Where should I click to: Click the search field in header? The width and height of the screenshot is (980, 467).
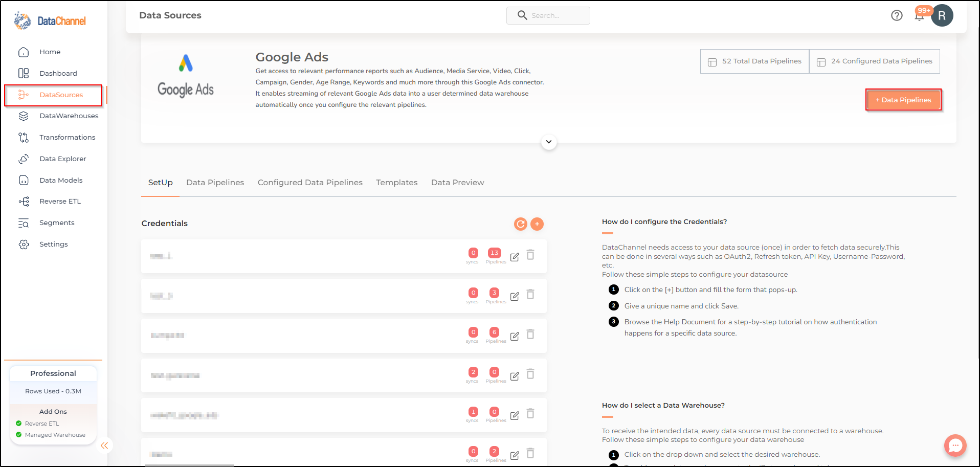pyautogui.click(x=548, y=15)
